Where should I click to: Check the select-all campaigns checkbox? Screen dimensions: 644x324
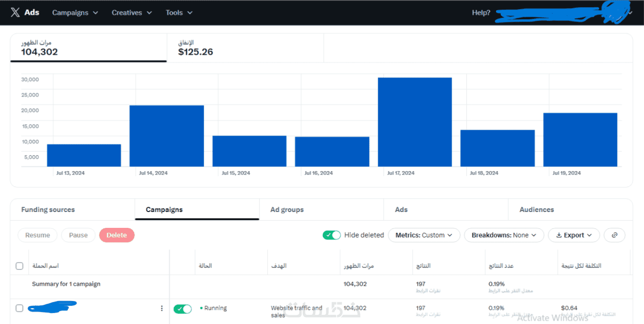[x=19, y=266]
